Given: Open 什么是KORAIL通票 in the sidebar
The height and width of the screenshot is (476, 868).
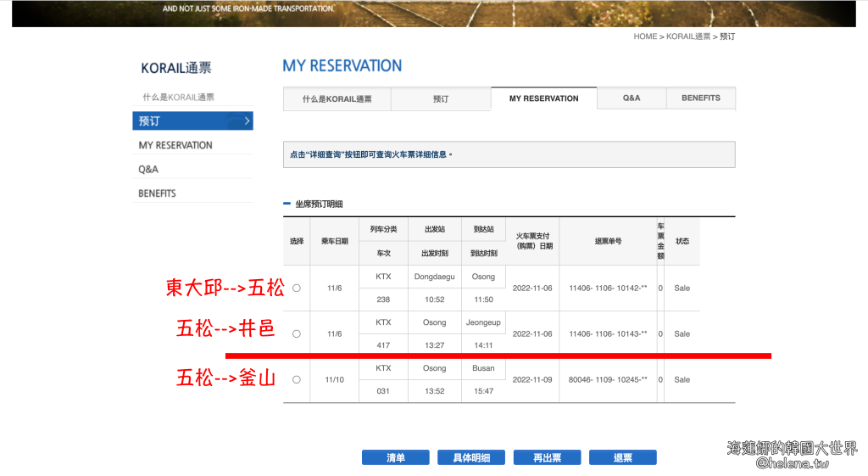Looking at the screenshot, I should [x=178, y=98].
